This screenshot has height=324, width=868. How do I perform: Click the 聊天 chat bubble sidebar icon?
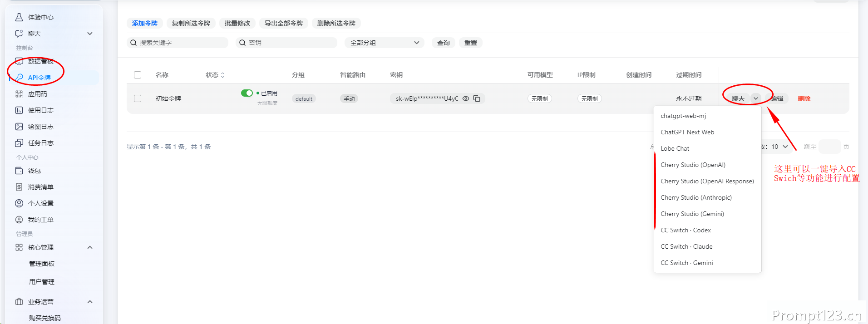19,34
